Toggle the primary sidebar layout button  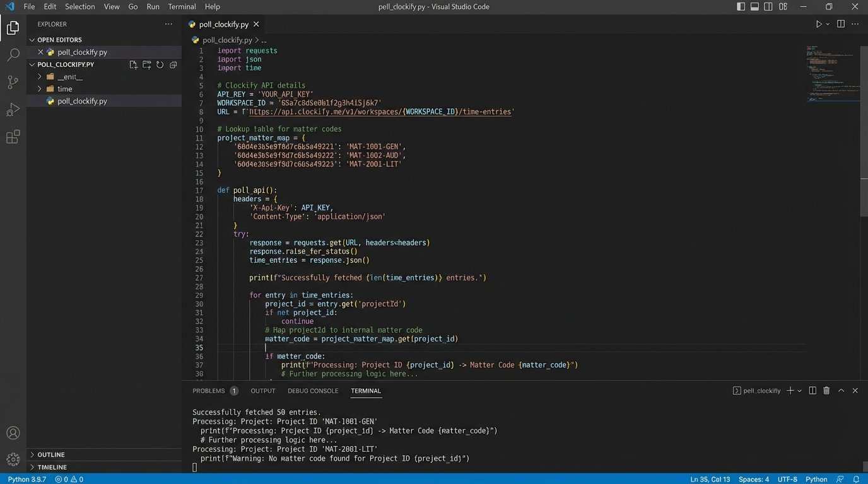coord(741,7)
